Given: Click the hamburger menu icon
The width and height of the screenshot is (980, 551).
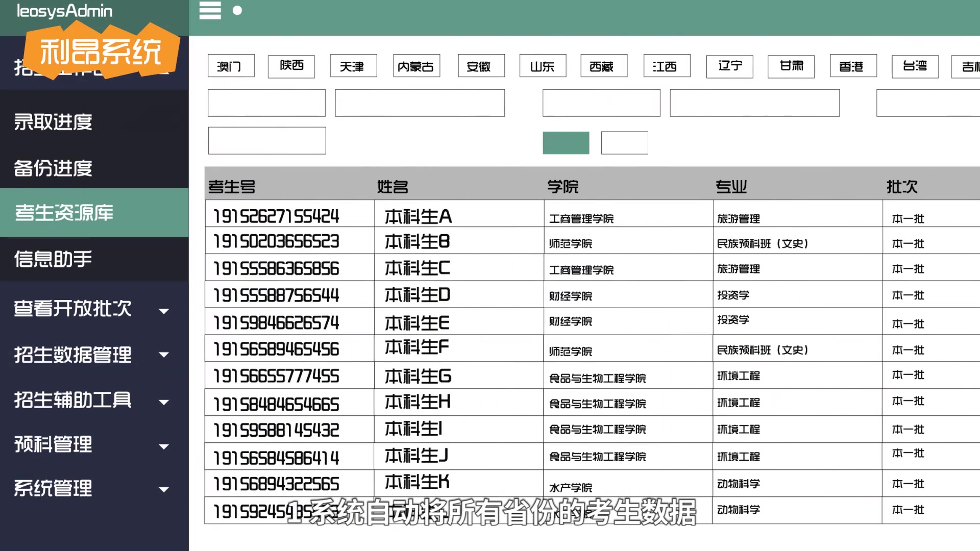Looking at the screenshot, I should click(210, 11).
